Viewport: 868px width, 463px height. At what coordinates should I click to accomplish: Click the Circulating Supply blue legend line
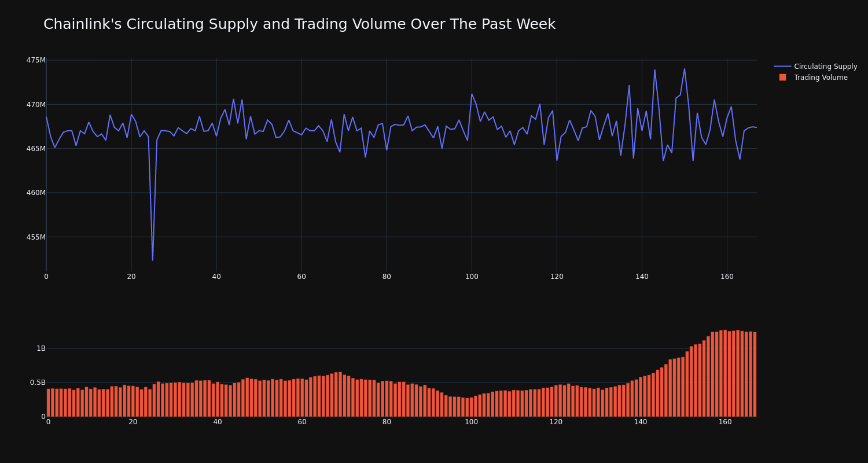click(782, 67)
